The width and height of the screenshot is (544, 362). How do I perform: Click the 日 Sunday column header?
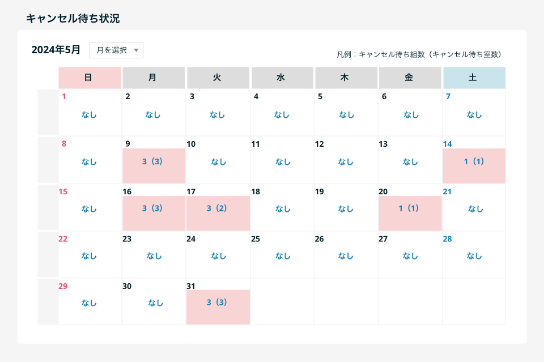point(90,78)
